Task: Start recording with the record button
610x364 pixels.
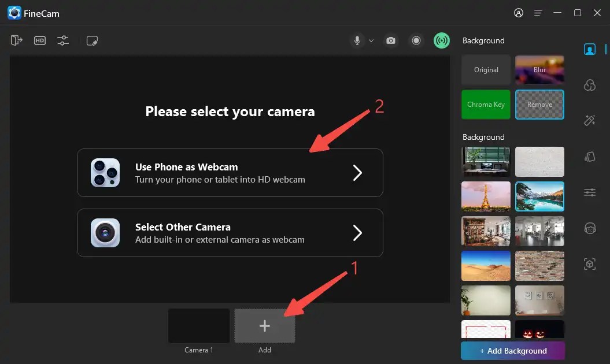Action: [x=416, y=40]
